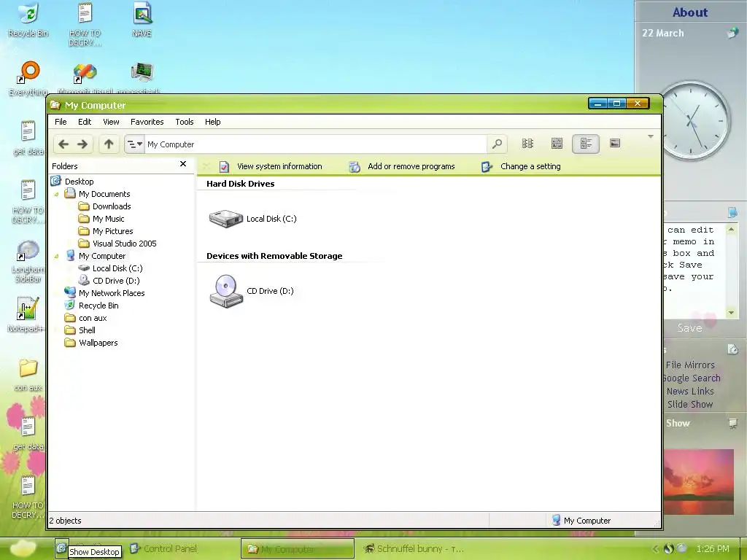This screenshot has width=747, height=560.
Task: Collapse the My Documents tree node
Action: point(56,194)
